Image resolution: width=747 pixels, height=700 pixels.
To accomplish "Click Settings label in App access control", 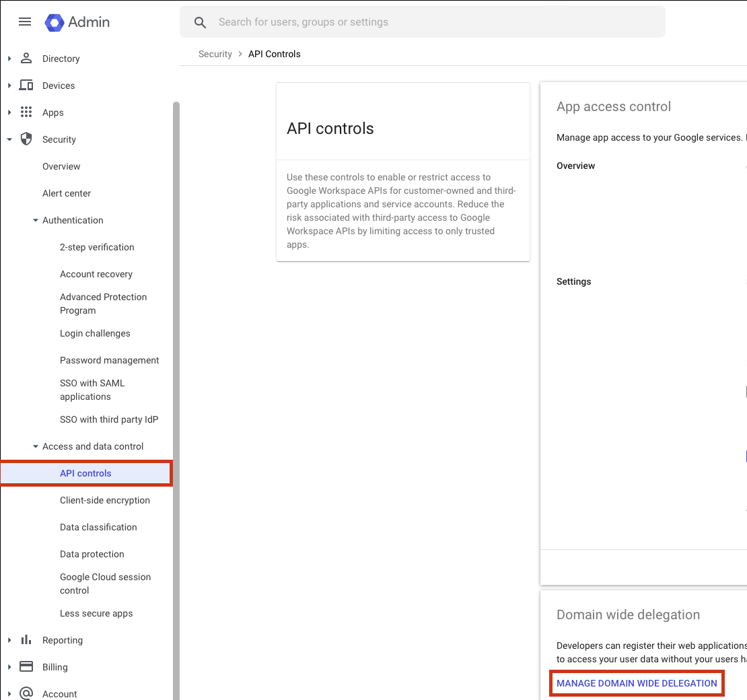I will click(x=573, y=281).
